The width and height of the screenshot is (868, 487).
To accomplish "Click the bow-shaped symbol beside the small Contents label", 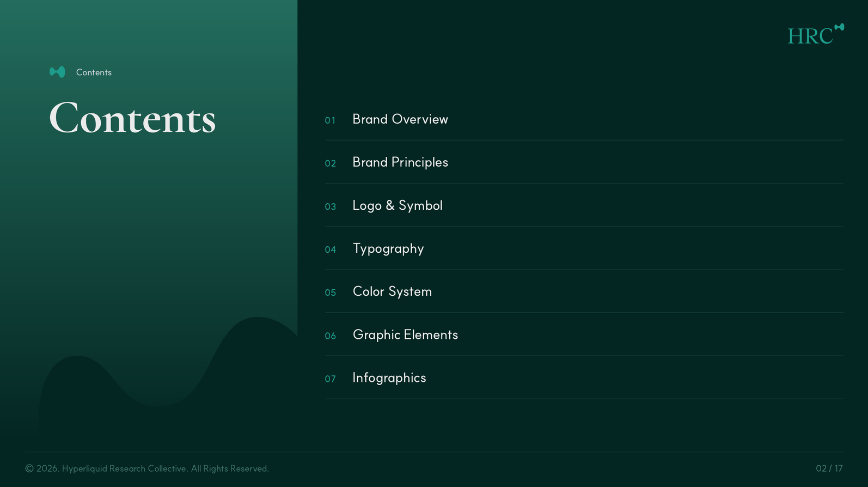I will 57,72.
